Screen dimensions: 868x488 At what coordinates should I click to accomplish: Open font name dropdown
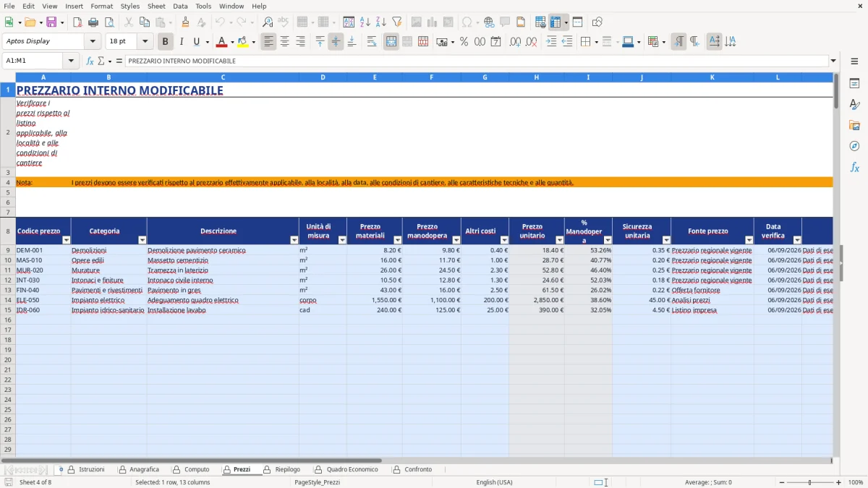93,41
